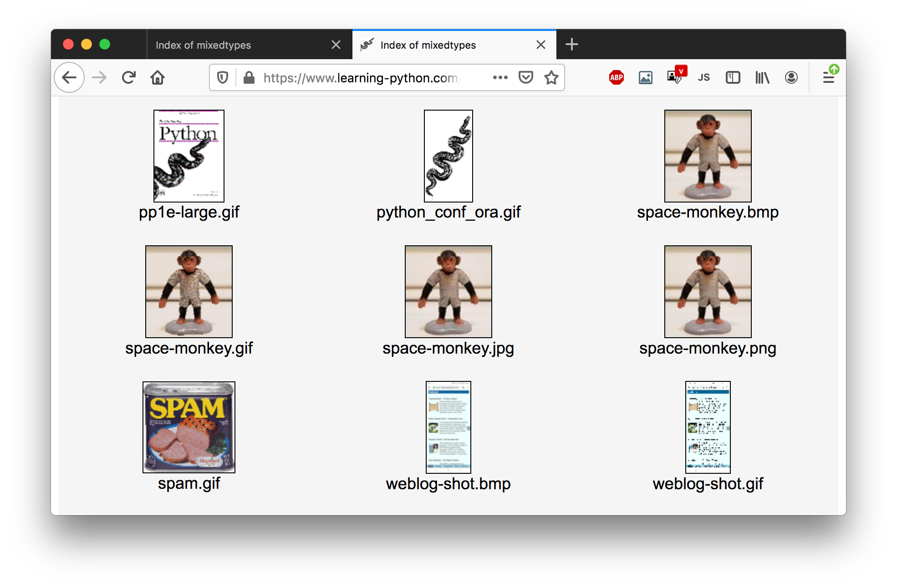Click the JS toggle extension icon
This screenshot has width=897, height=588.
pos(703,78)
